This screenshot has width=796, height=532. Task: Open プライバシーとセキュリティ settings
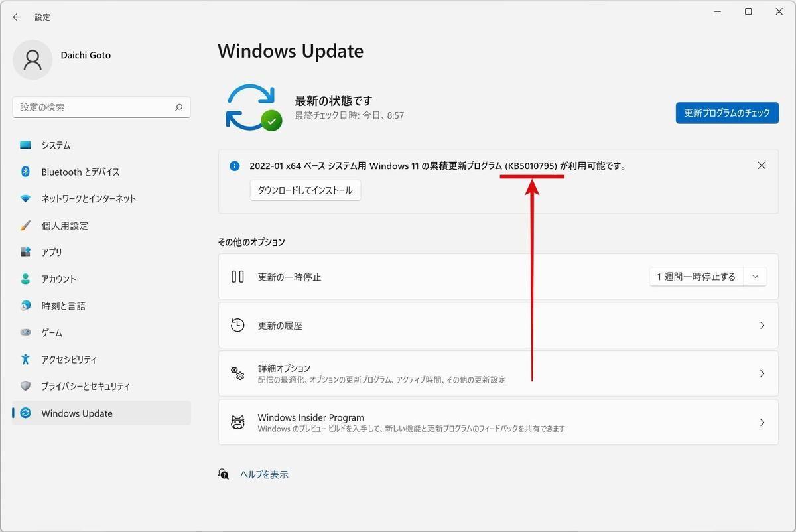pyautogui.click(x=101, y=386)
